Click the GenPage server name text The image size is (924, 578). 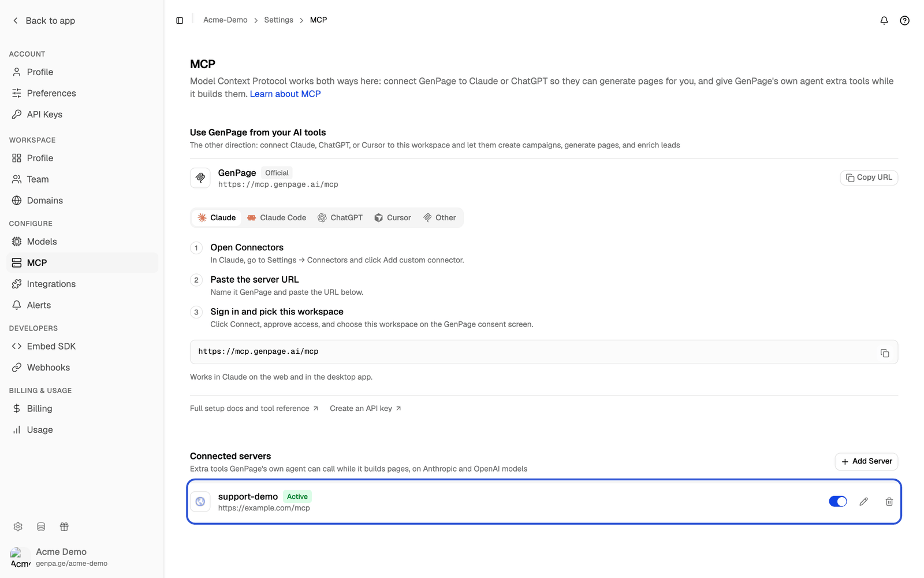point(237,173)
